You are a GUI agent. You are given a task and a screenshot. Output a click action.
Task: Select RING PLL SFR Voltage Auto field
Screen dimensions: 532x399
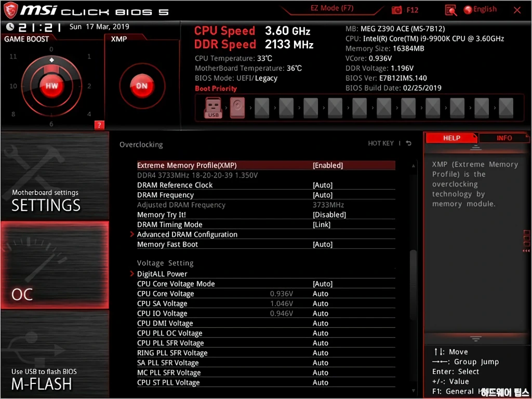coord(320,353)
